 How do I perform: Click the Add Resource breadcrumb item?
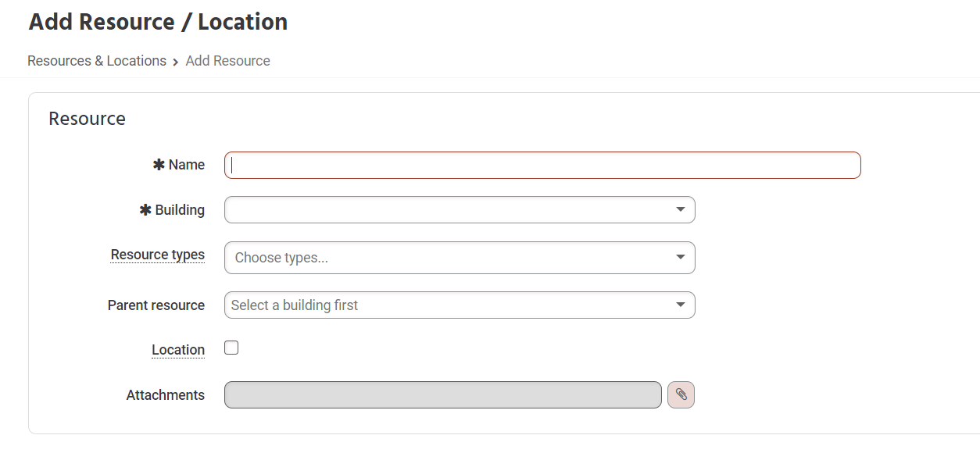(227, 61)
